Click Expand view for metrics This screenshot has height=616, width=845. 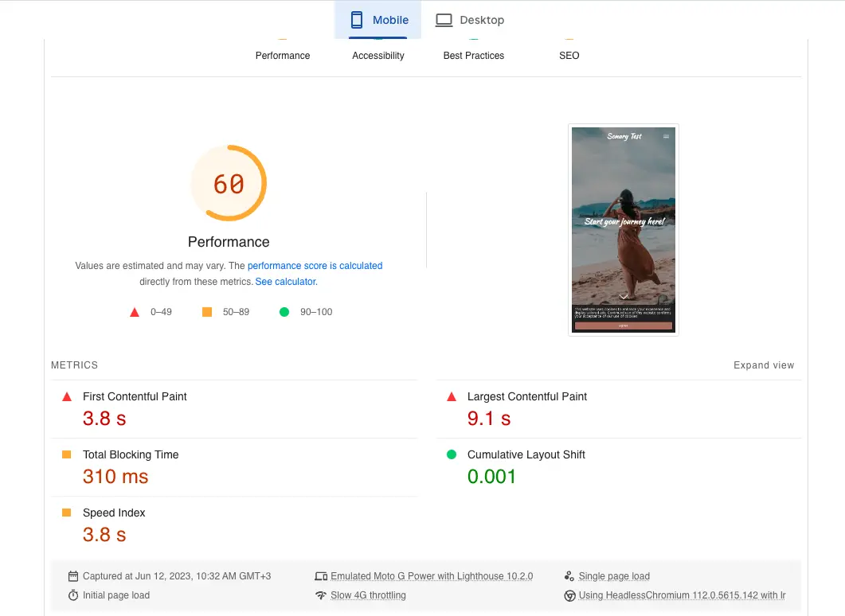click(764, 365)
